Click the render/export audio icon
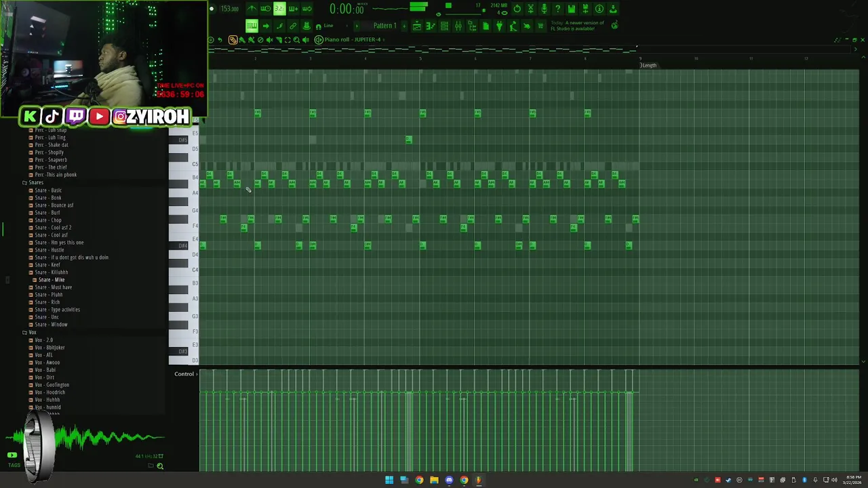The width and height of the screenshot is (868, 488). [x=585, y=8]
